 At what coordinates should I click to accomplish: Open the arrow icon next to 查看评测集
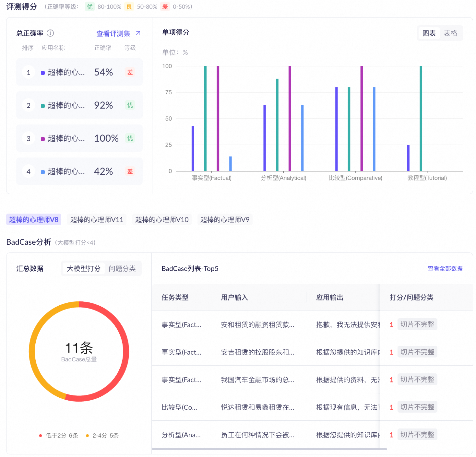tap(138, 33)
